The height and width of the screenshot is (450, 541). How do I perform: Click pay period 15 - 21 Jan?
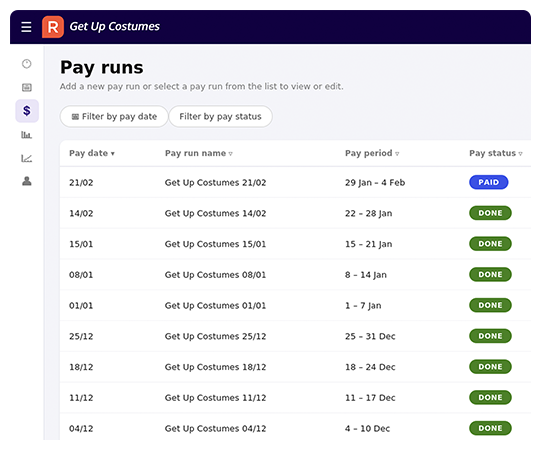coord(368,244)
